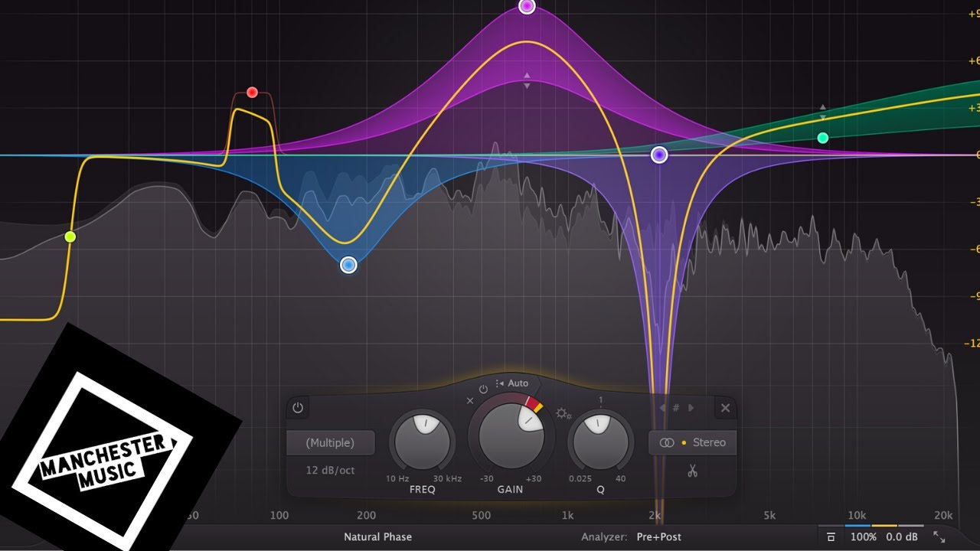Click the "30 kHz" label under FREQ knob
The image size is (980, 551).
tap(447, 478)
